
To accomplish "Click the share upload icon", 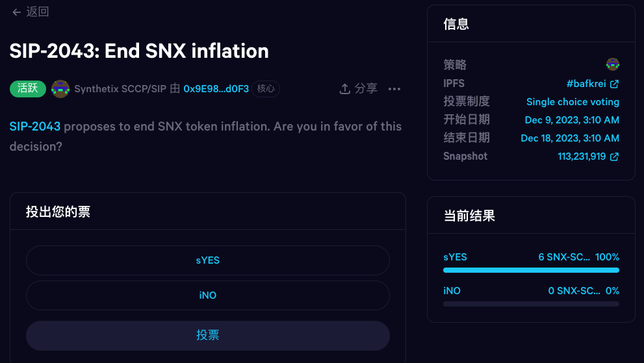I will 345,89.
